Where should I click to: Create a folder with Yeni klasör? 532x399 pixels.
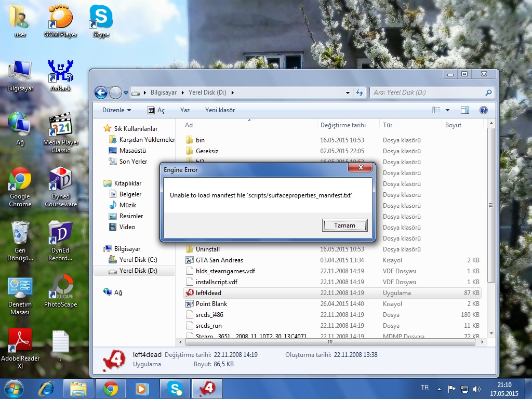220,110
